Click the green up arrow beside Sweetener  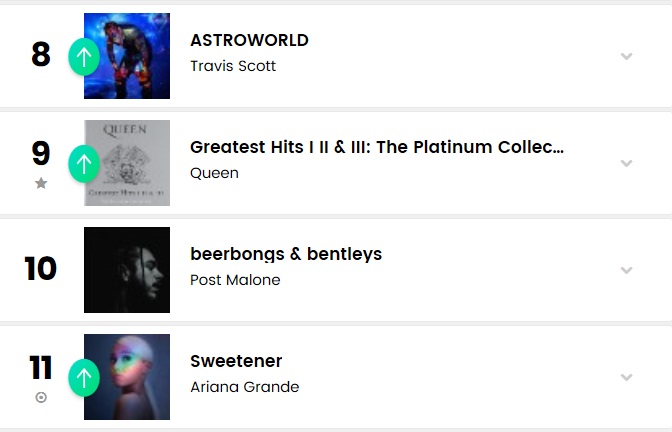click(x=84, y=377)
